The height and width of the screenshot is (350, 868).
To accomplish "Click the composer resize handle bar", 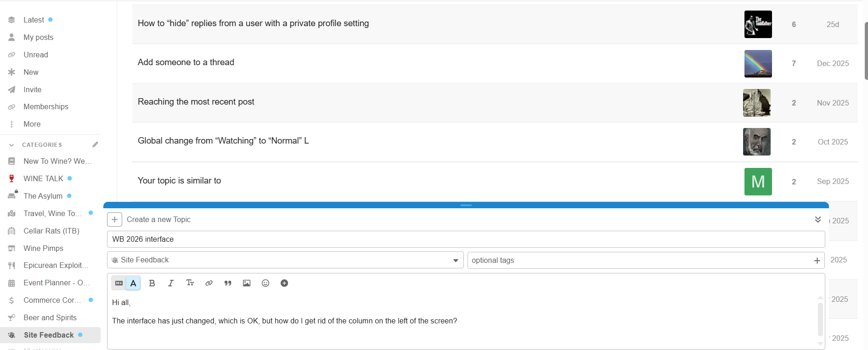I will point(466,205).
